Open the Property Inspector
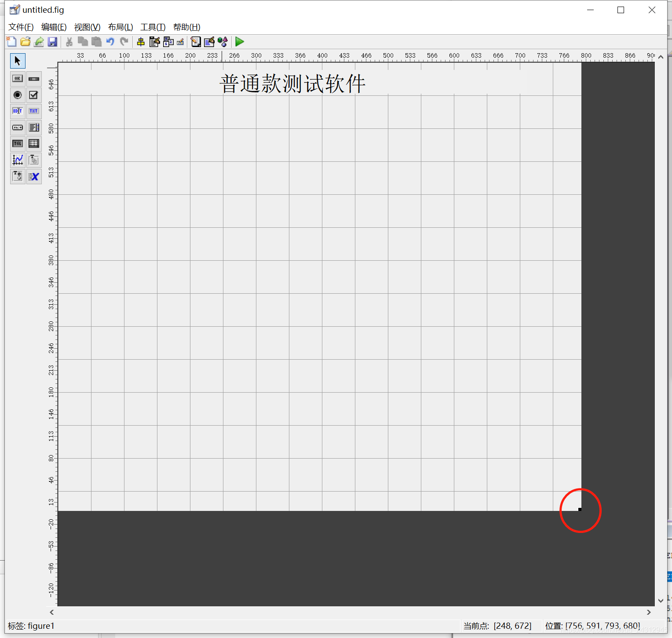672x638 pixels. click(x=209, y=42)
